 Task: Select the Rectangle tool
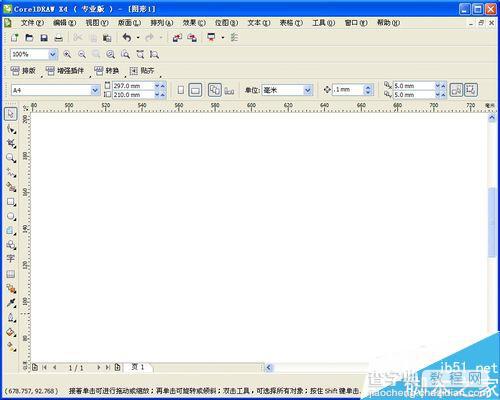(11, 202)
